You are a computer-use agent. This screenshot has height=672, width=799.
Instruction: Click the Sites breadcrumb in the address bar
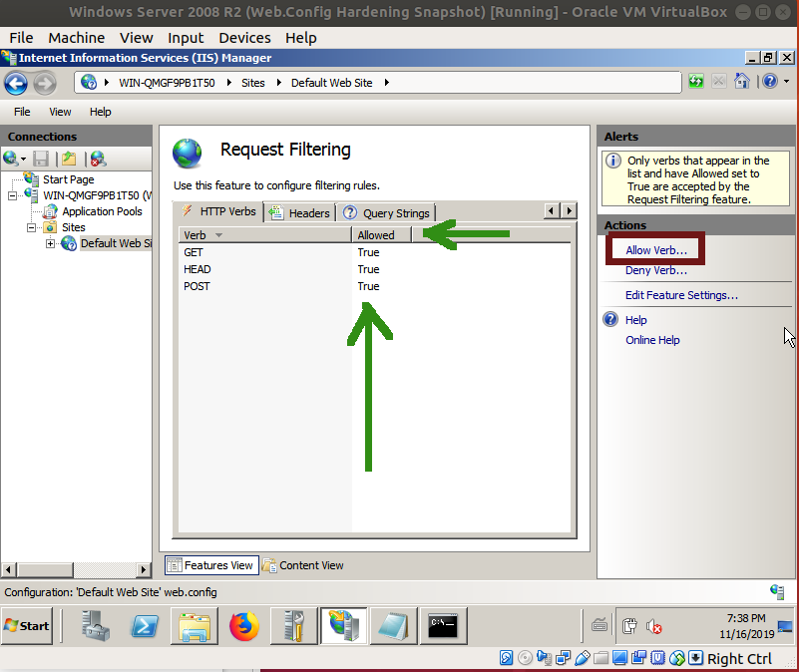pos(252,83)
